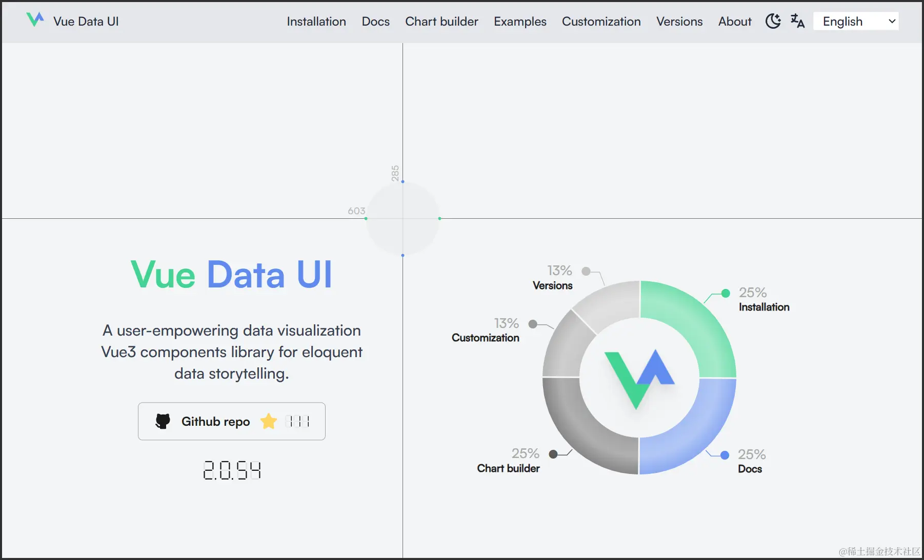924x560 pixels.
Task: Click the 25% value above the Installation label
Action: 752,293
